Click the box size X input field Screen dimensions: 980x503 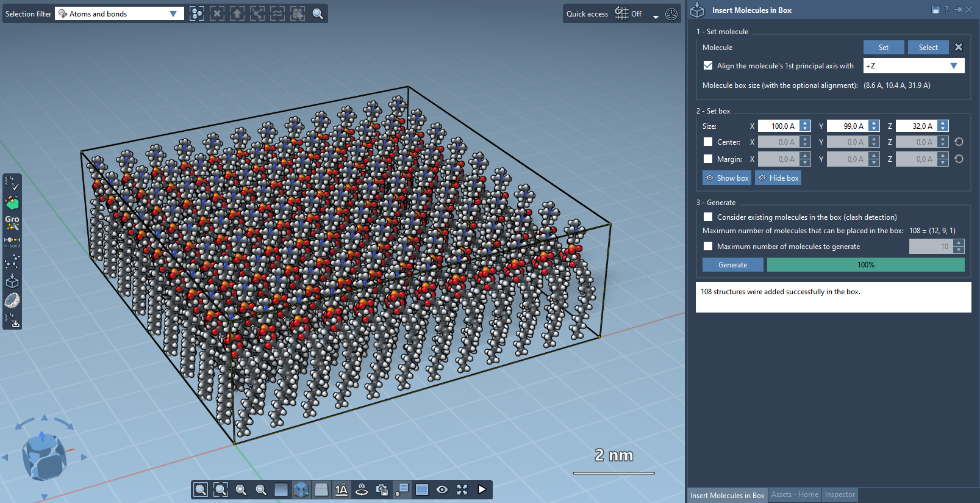(x=778, y=126)
